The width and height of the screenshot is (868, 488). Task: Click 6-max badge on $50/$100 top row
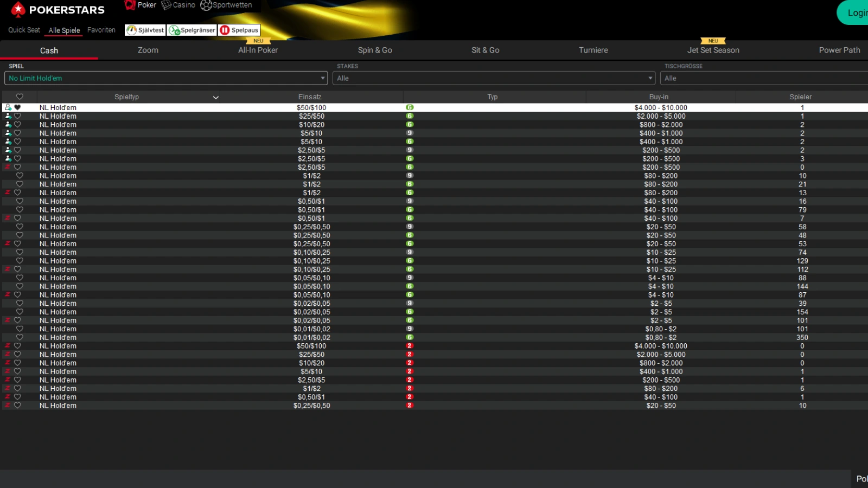click(x=410, y=107)
